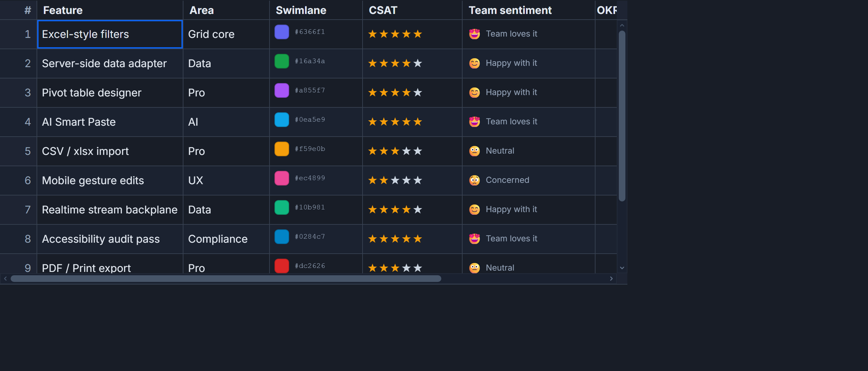Click the scroll-left arrow of horizontal scrollbar
The width and height of the screenshot is (868, 371).
(5, 279)
